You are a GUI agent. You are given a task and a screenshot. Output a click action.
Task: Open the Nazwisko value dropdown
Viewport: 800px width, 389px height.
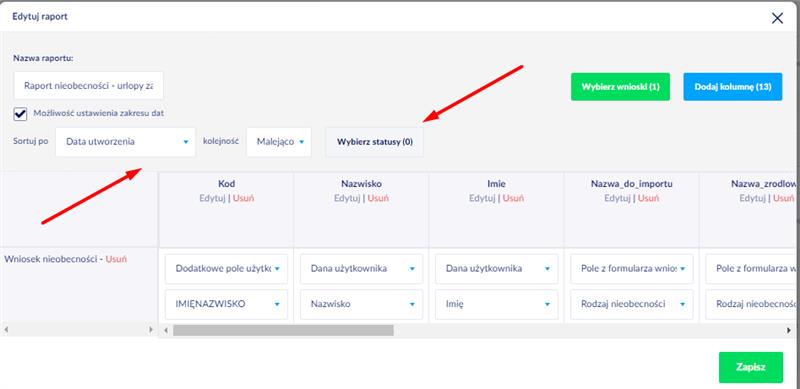pos(362,304)
